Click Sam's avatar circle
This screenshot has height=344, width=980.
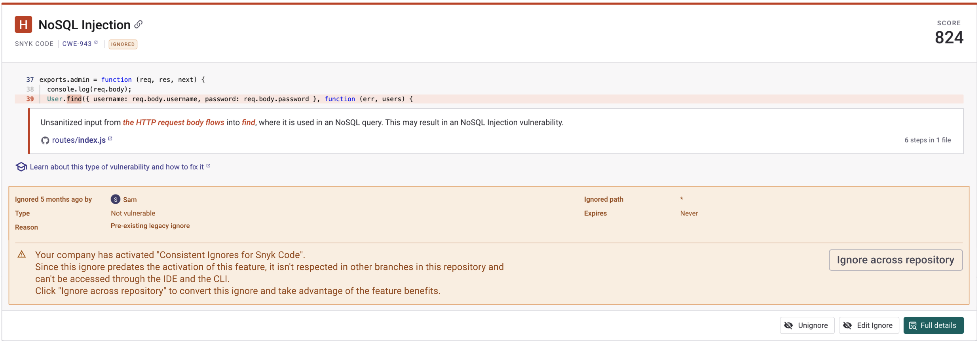pos(115,199)
